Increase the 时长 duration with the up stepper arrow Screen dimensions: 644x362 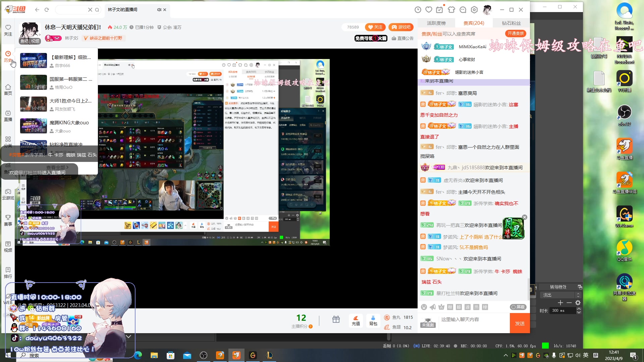[x=578, y=308]
